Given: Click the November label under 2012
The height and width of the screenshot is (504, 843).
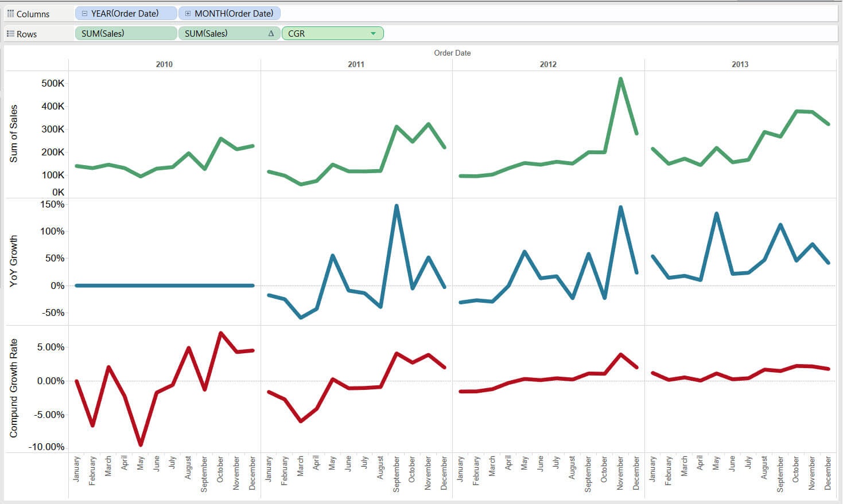Looking at the screenshot, I should (620, 473).
